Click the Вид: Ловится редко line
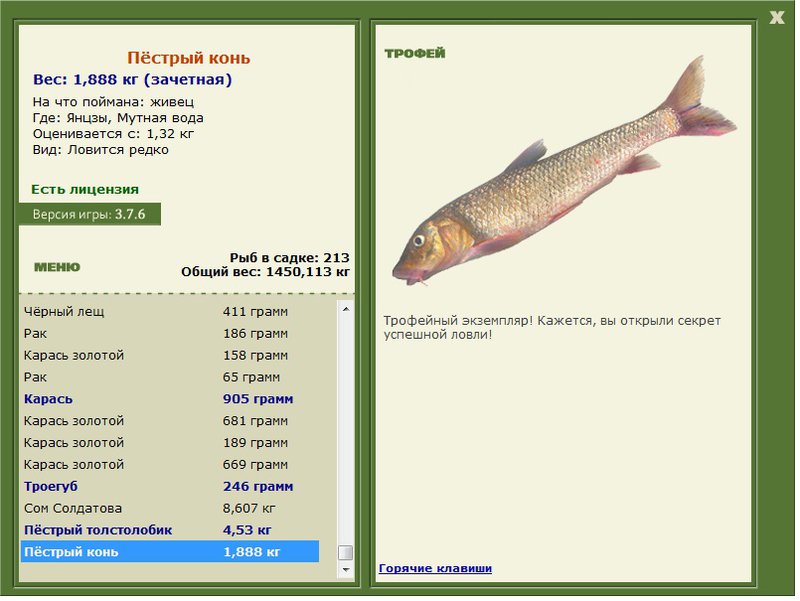The width and height of the screenshot is (800, 601). click(x=101, y=150)
